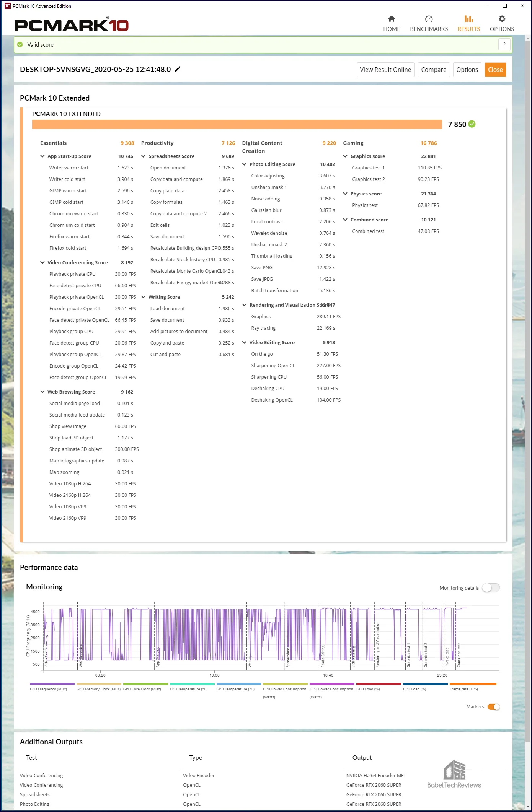Viewport: 532px width, 812px height.
Task: Click the GPU Temperature legend swatch
Action: coord(239,684)
